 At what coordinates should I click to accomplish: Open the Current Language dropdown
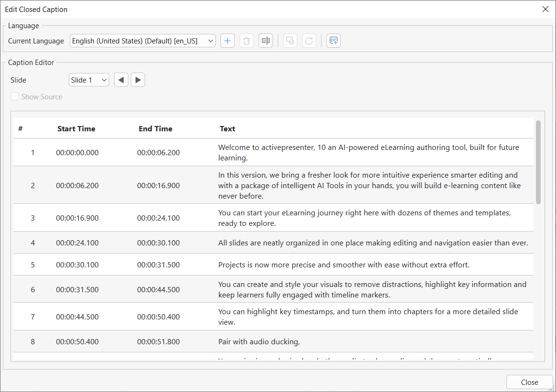click(x=142, y=41)
